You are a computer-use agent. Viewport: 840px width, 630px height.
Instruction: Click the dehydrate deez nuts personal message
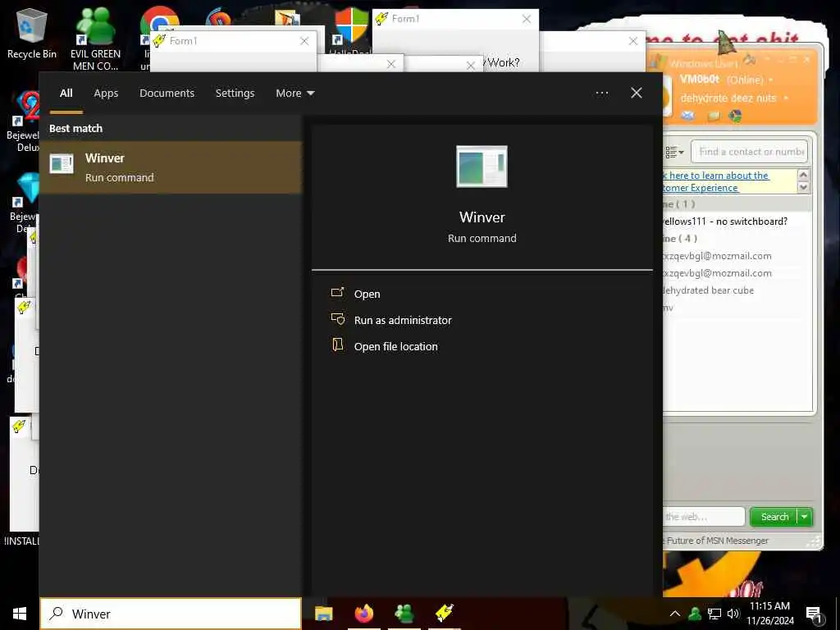tap(728, 98)
